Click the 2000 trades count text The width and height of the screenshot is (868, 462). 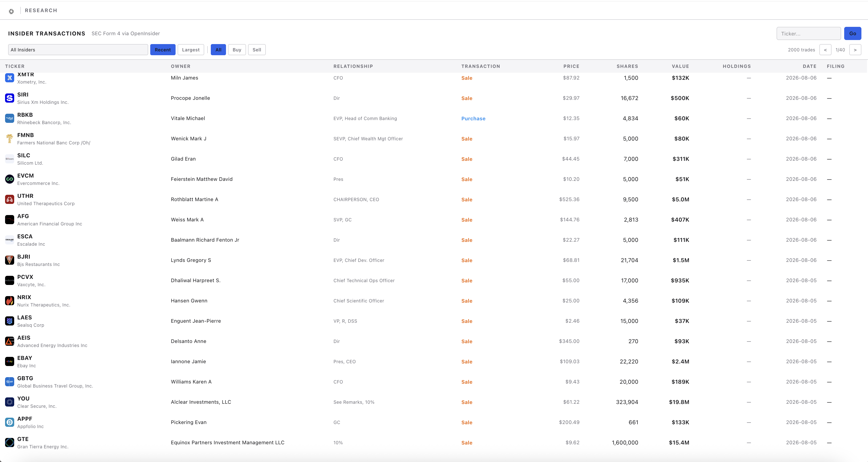801,50
